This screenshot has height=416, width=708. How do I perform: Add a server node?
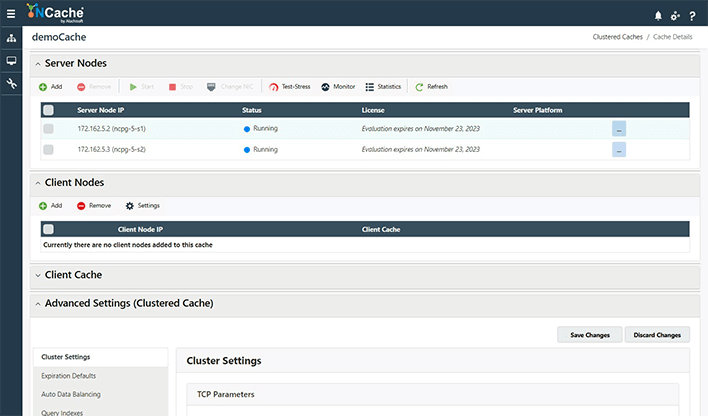coord(51,87)
